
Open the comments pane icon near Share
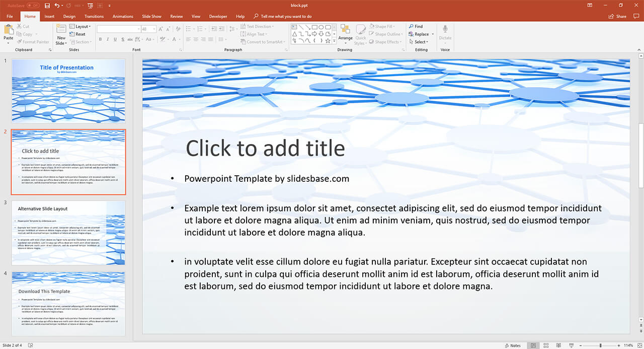636,16
